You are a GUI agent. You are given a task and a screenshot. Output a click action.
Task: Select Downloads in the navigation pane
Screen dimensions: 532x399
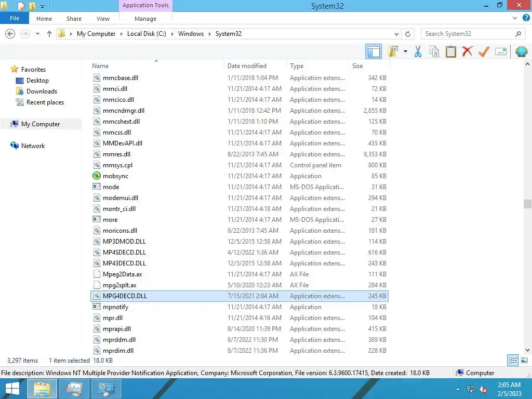click(42, 91)
